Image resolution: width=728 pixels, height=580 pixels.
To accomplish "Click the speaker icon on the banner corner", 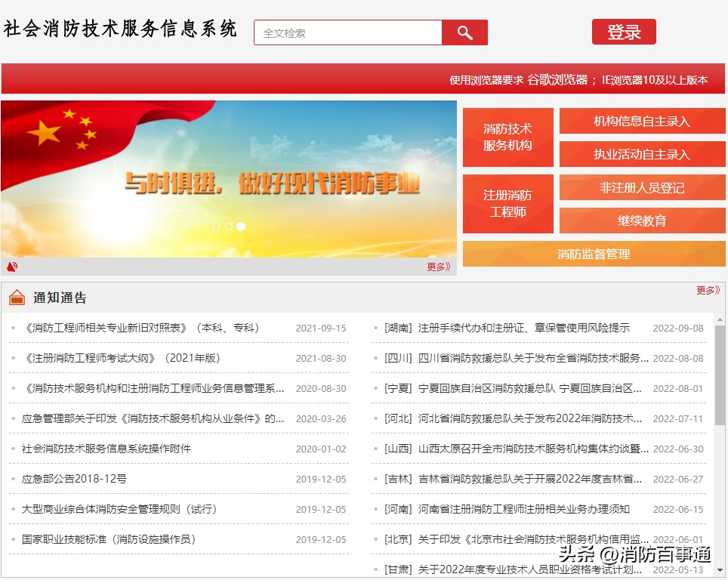I will point(11,266).
